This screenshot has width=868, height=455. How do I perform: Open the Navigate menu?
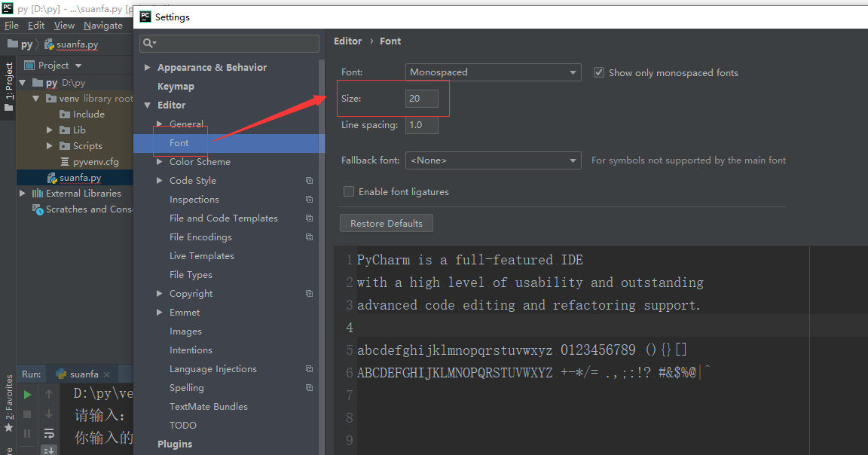[103, 25]
